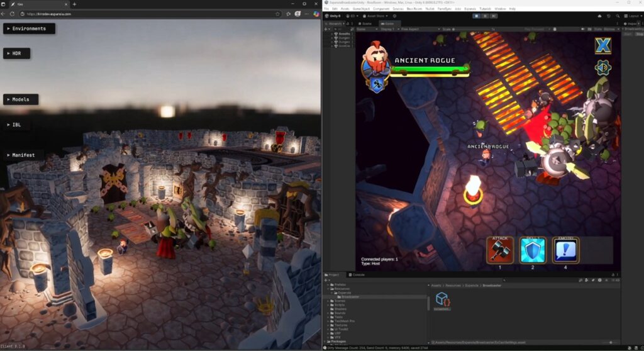Open the Layout dropdown in Unity

[x=631, y=16]
